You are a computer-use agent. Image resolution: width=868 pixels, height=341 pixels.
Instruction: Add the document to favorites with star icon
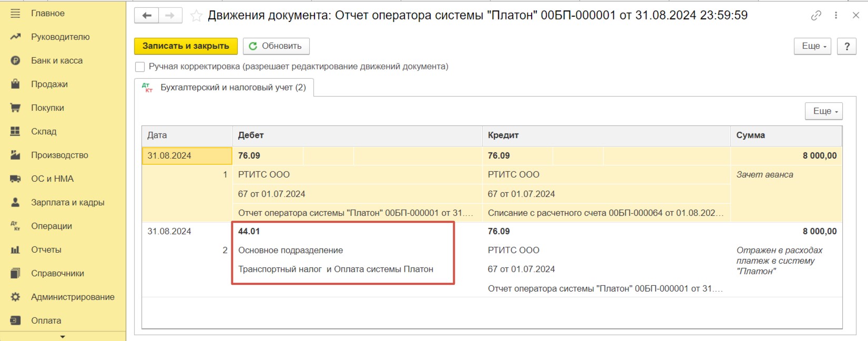[x=196, y=16]
